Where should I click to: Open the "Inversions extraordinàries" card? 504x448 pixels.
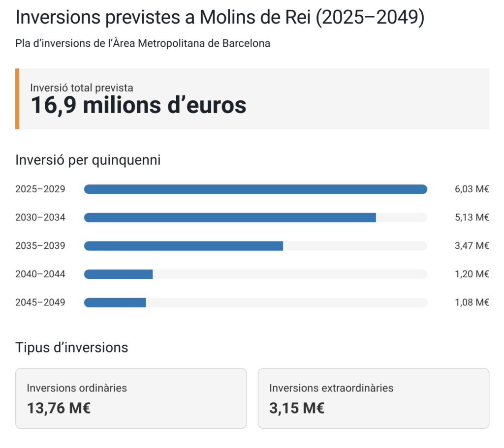coord(374,398)
